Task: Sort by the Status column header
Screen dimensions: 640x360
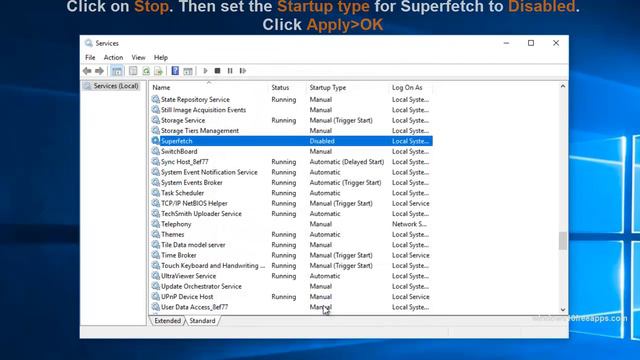Action: coord(287,87)
